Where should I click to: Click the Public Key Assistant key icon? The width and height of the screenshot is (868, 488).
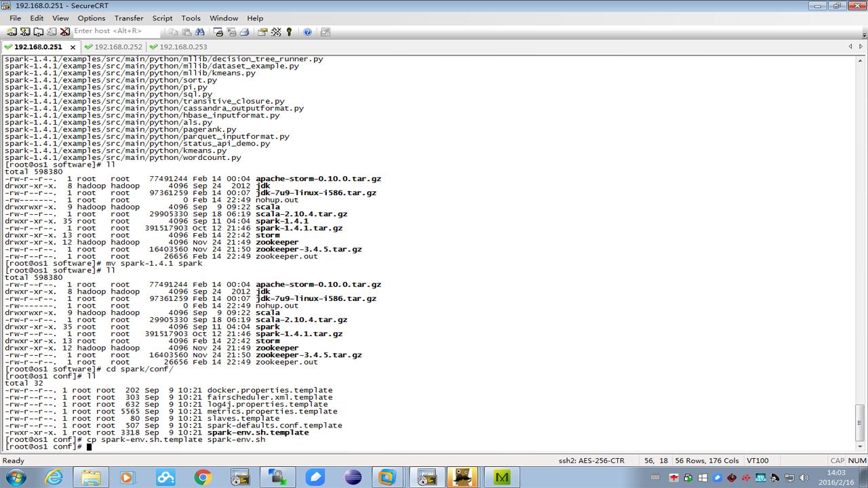pos(289,32)
